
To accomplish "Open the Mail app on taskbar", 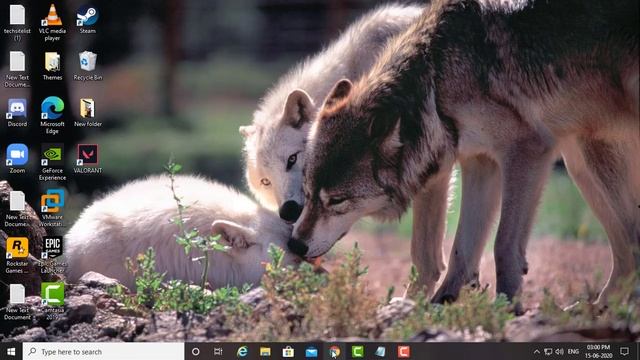I will coord(311,351).
